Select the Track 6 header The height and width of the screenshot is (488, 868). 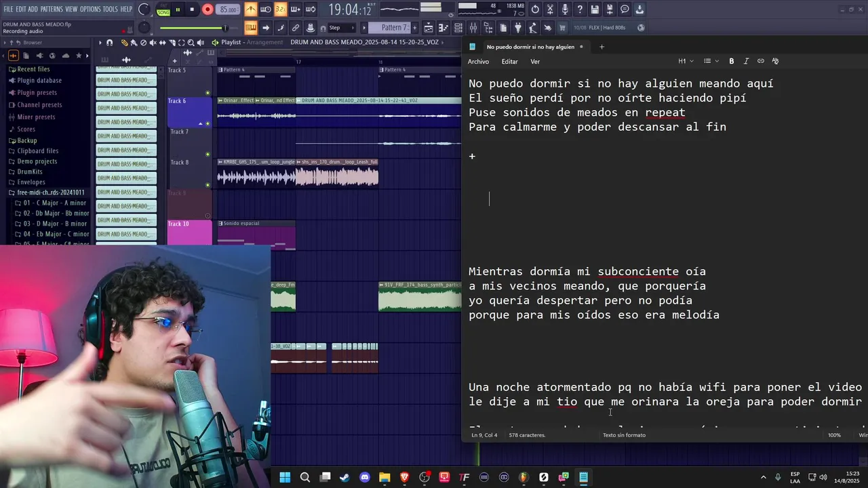point(190,112)
